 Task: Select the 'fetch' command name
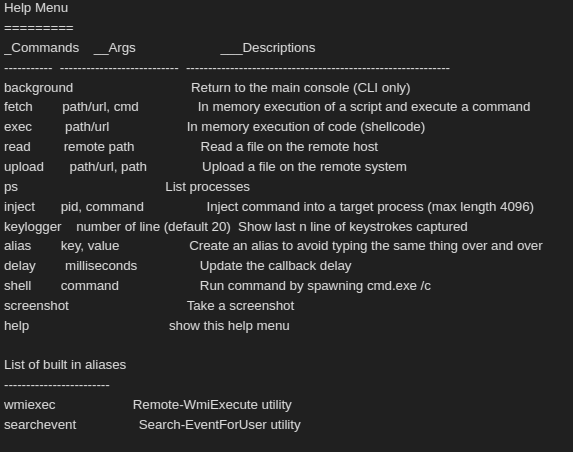(x=18, y=107)
